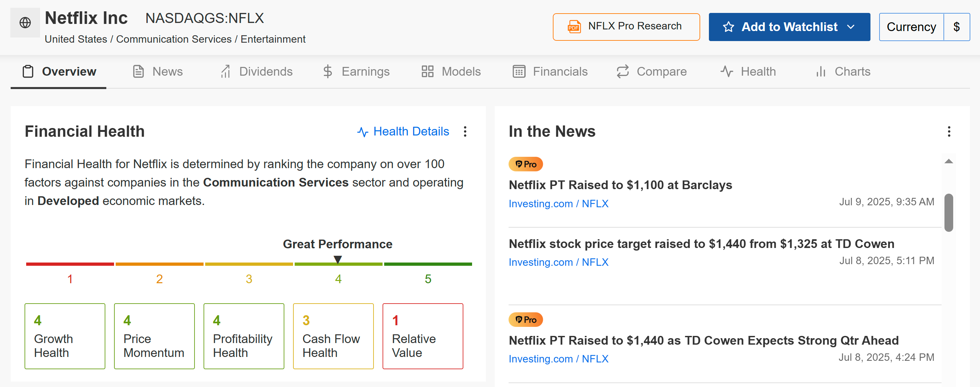Click the growth chart icon beside Dividends
The image size is (980, 387).
226,71
